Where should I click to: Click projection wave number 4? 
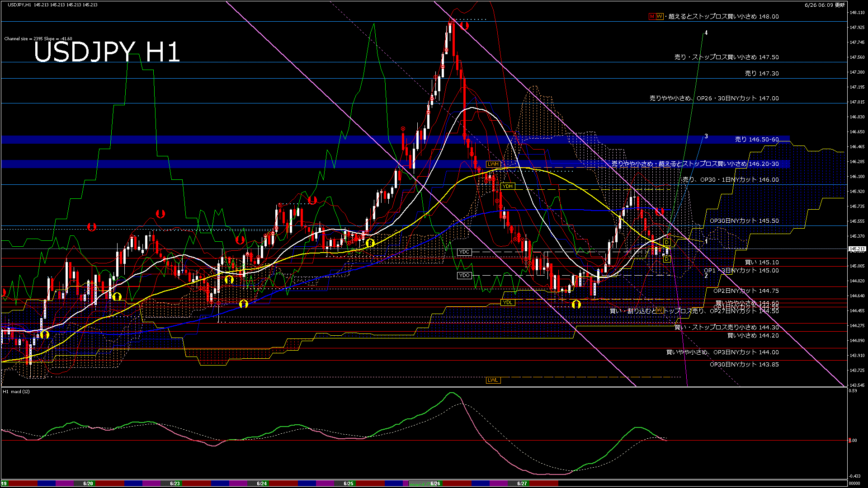pyautogui.click(x=706, y=33)
